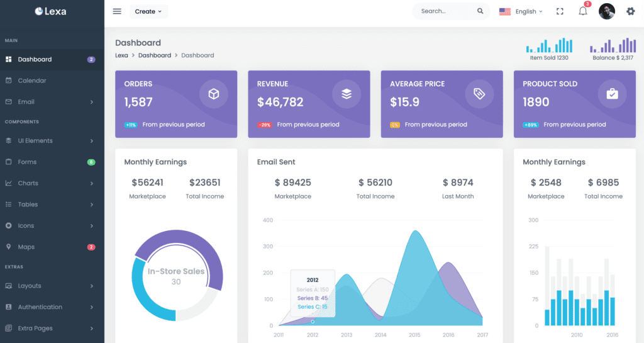This screenshot has height=343, width=644.
Task: Open the English language dropdown
Action: pos(529,11)
